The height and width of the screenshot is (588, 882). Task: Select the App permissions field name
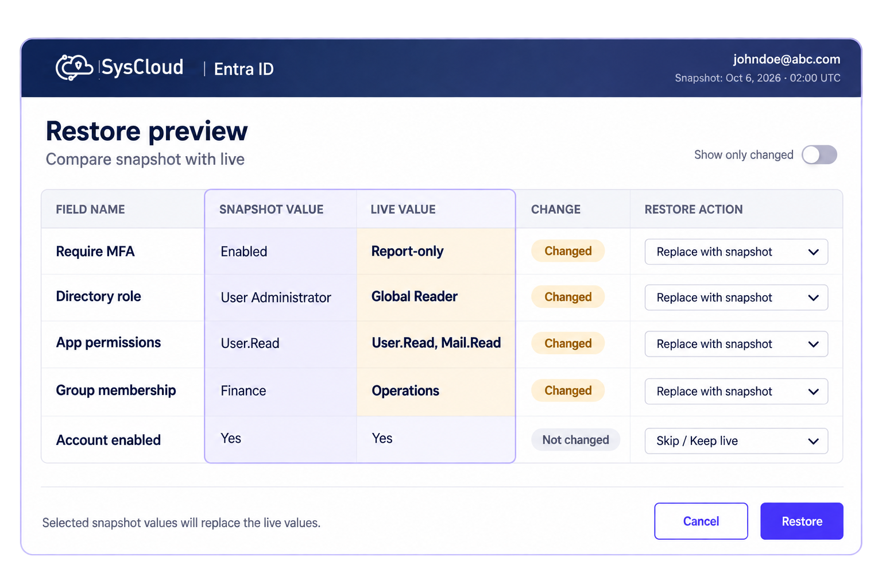(109, 343)
